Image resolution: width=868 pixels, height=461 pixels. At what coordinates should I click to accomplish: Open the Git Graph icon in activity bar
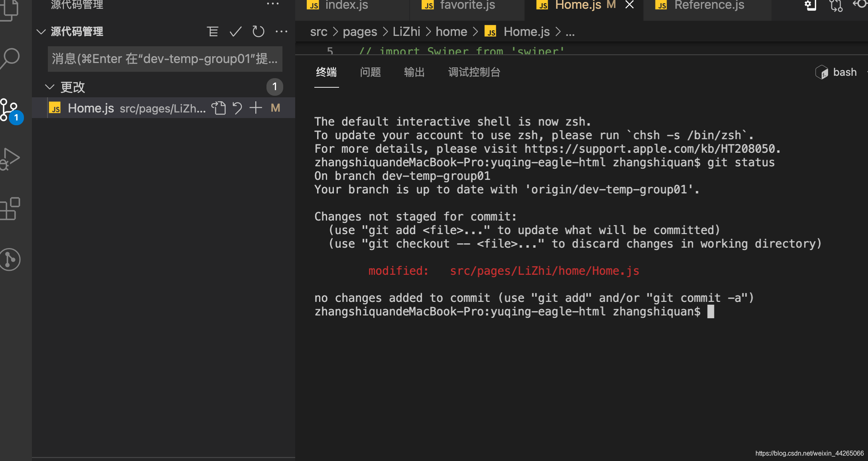pos(10,260)
